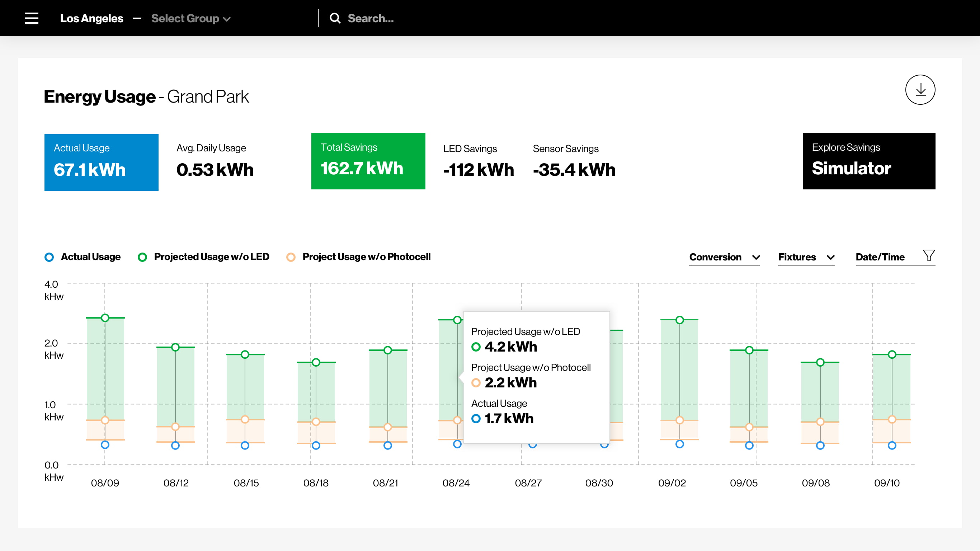Download the energy usage report
980x551 pixels.
[920, 90]
